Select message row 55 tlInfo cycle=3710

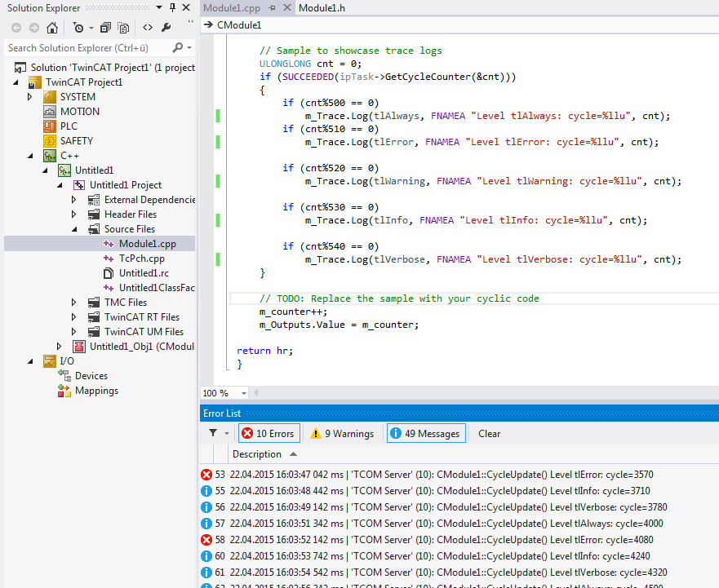click(x=459, y=491)
